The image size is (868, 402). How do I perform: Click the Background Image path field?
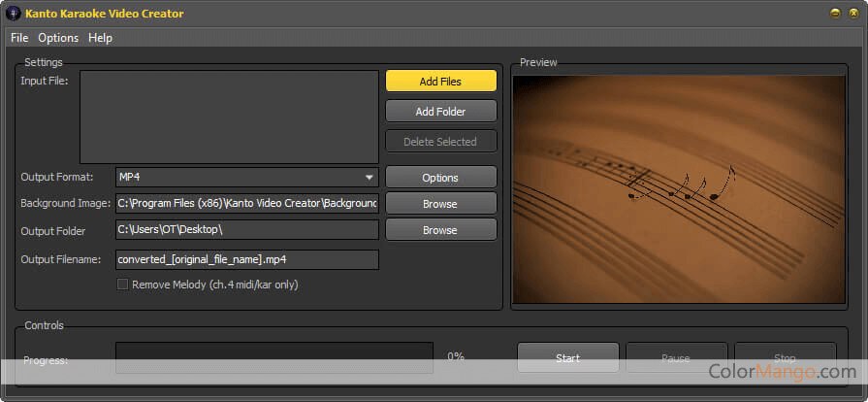tap(247, 203)
